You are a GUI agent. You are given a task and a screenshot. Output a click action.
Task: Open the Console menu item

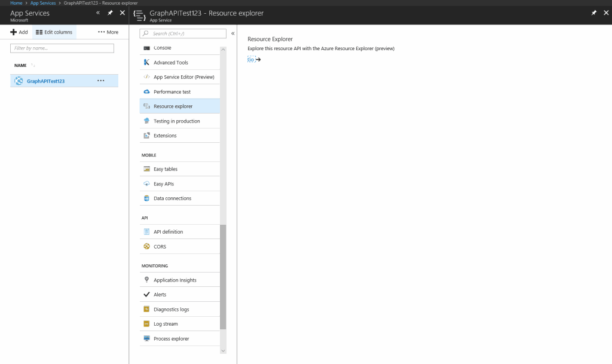click(179, 48)
